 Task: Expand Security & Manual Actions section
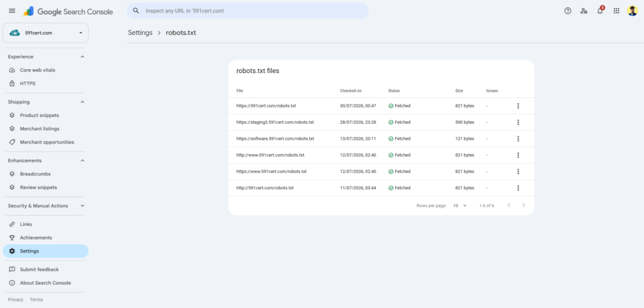point(82,206)
